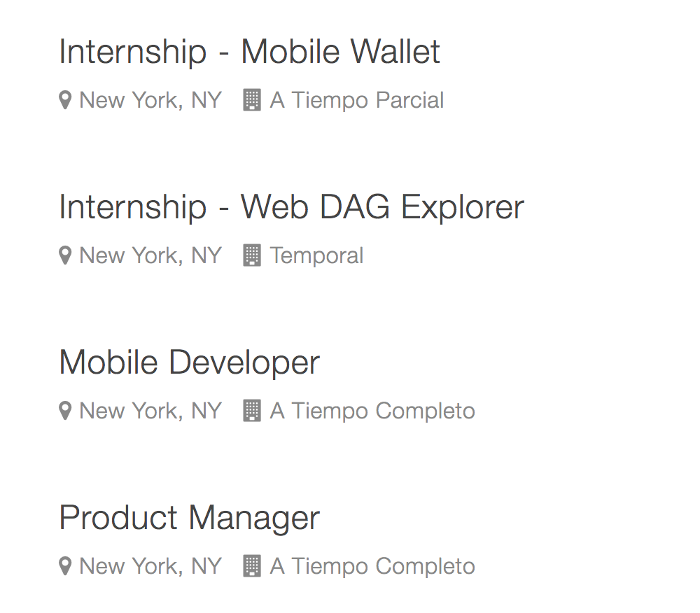Click the Temporal job type label
This screenshot has width=700, height=613.
point(316,256)
